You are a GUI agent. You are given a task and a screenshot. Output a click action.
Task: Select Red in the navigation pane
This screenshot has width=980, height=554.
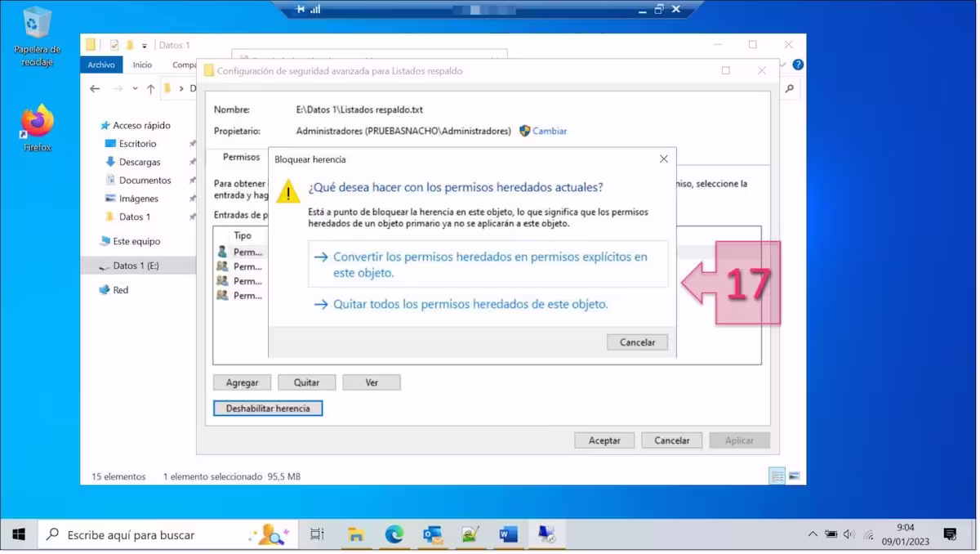[120, 289]
